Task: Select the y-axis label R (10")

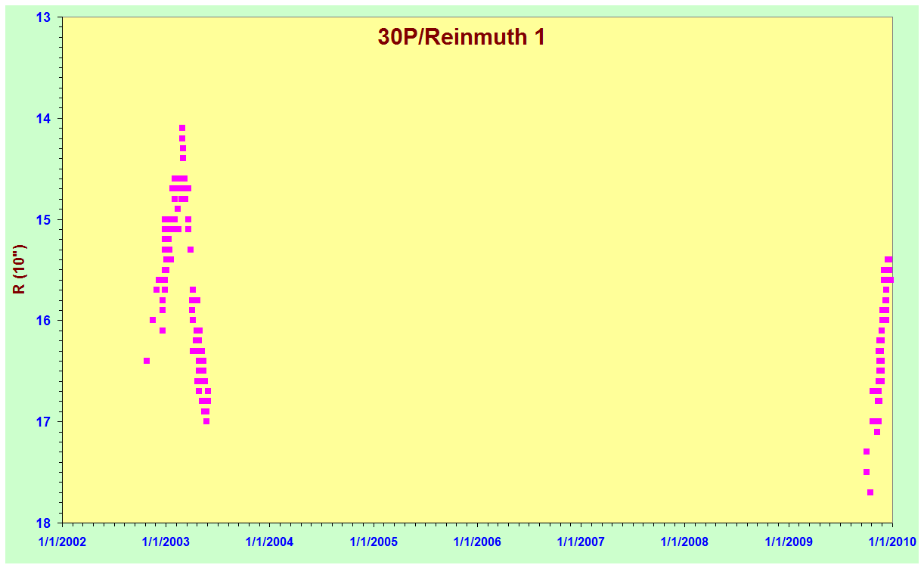Action: [x=20, y=268]
